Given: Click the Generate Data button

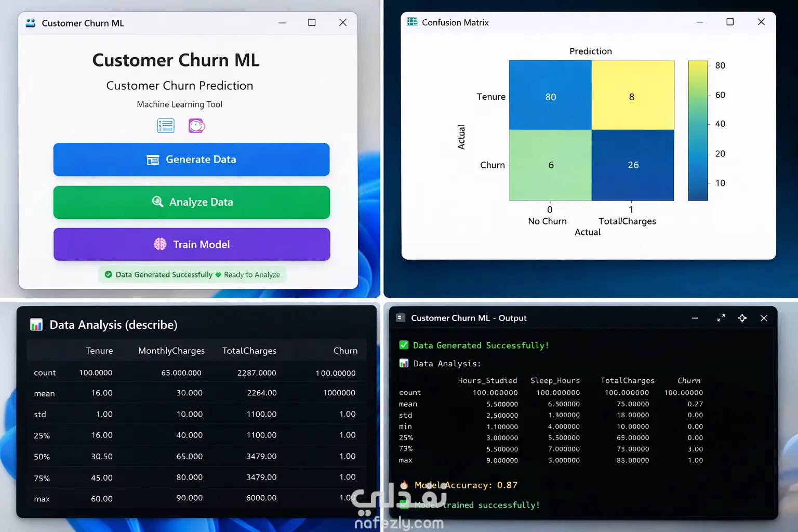Looking at the screenshot, I should [191, 159].
